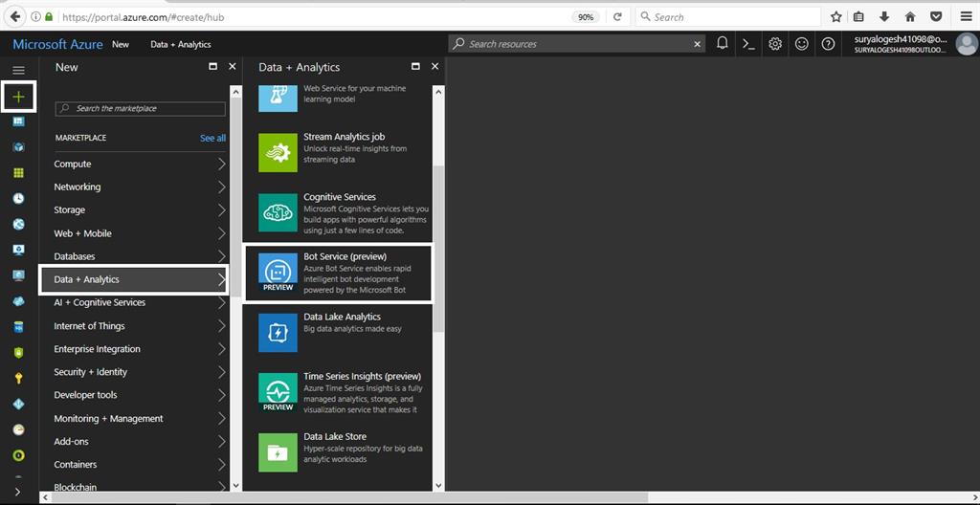This screenshot has height=505, width=980.
Task: Click the browser reload button
Action: pos(617,17)
